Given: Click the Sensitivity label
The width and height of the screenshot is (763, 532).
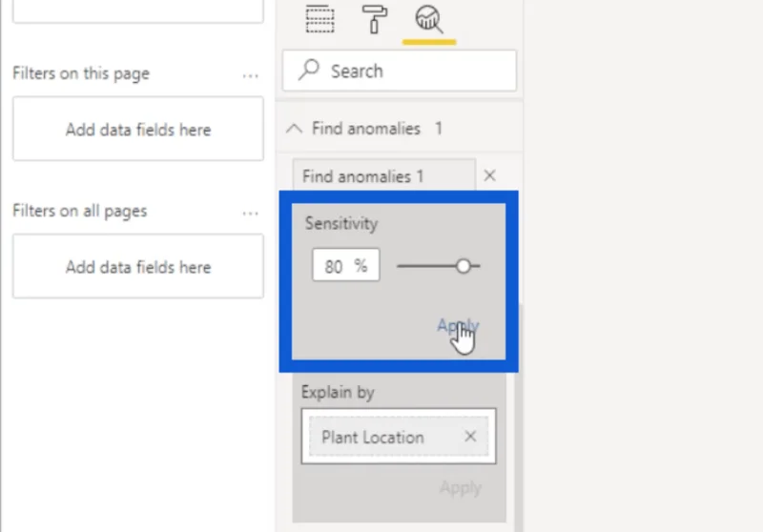Looking at the screenshot, I should point(341,223).
